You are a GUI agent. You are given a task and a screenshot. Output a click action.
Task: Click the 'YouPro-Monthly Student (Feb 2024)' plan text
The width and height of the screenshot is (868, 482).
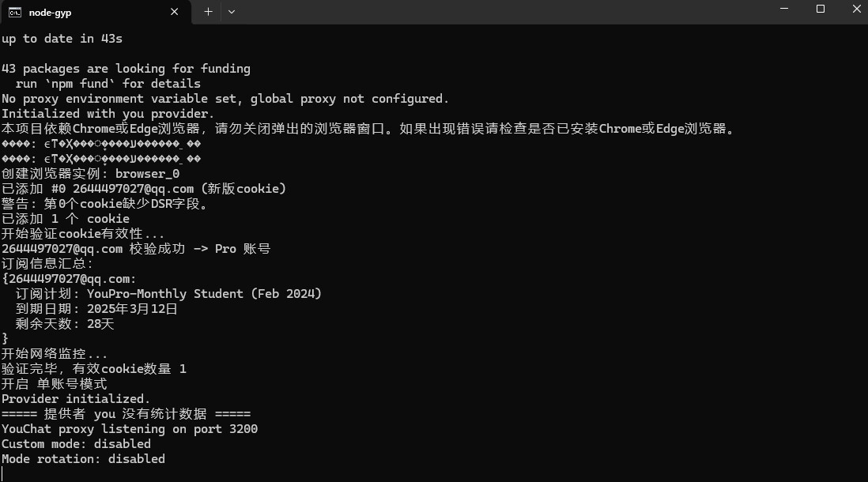(204, 294)
